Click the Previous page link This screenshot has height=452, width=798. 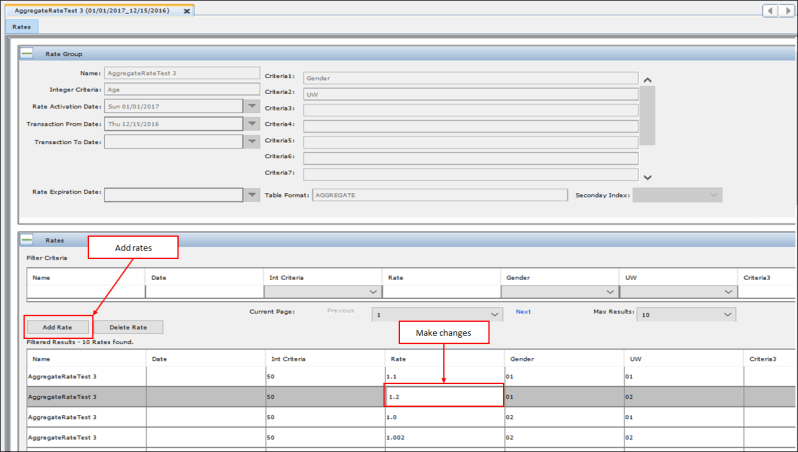(x=340, y=310)
